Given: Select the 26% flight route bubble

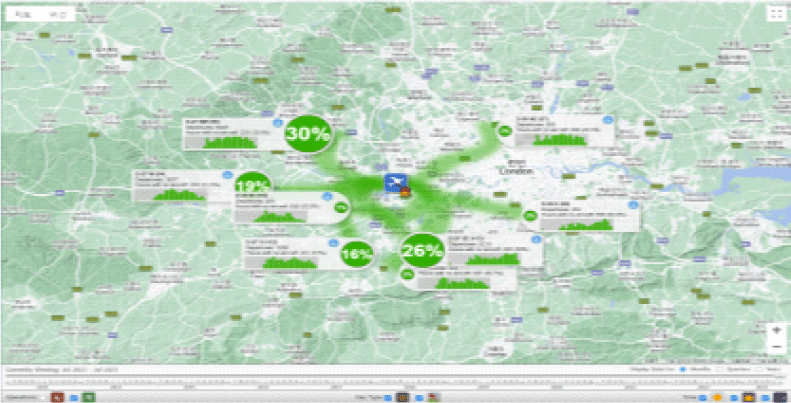Looking at the screenshot, I should click(423, 250).
